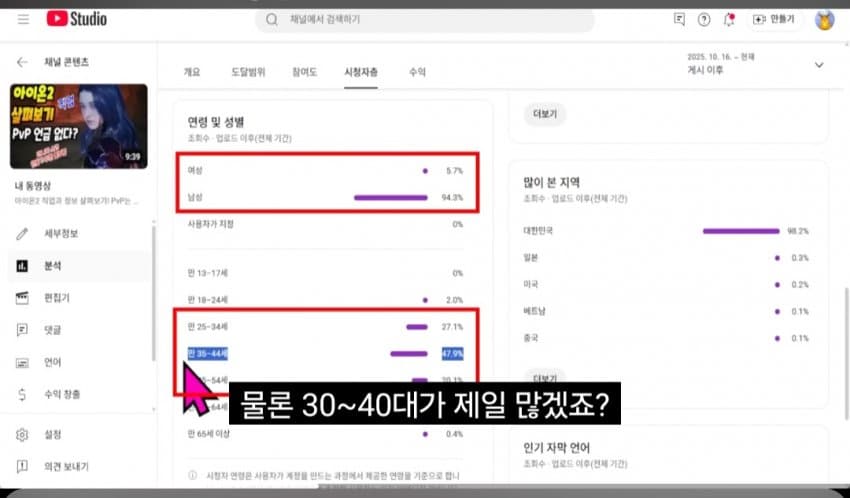Click the account avatar icon
Image resolution: width=850 pixels, height=498 pixels.
(x=825, y=20)
